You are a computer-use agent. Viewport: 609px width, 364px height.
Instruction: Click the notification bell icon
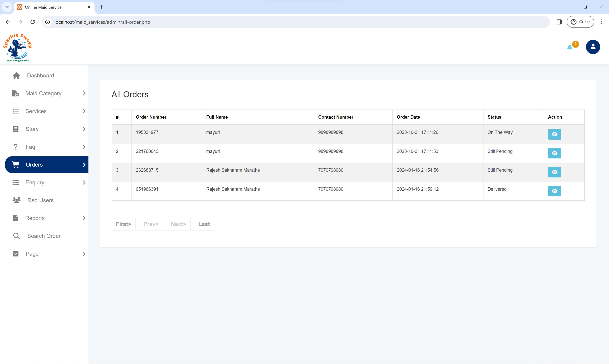(570, 47)
